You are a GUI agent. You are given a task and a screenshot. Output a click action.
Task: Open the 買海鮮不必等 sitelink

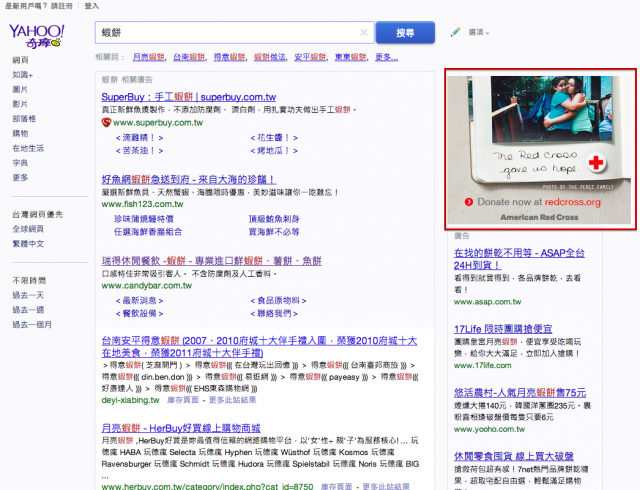[x=274, y=232]
